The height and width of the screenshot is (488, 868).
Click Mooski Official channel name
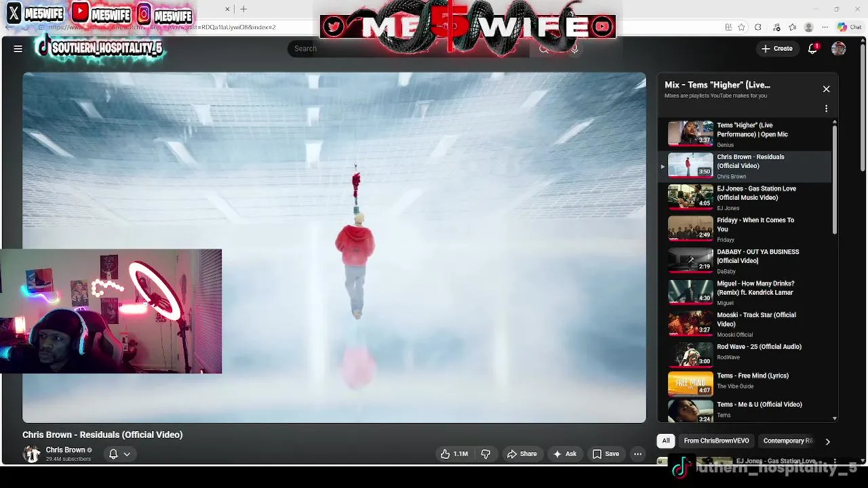click(x=734, y=335)
